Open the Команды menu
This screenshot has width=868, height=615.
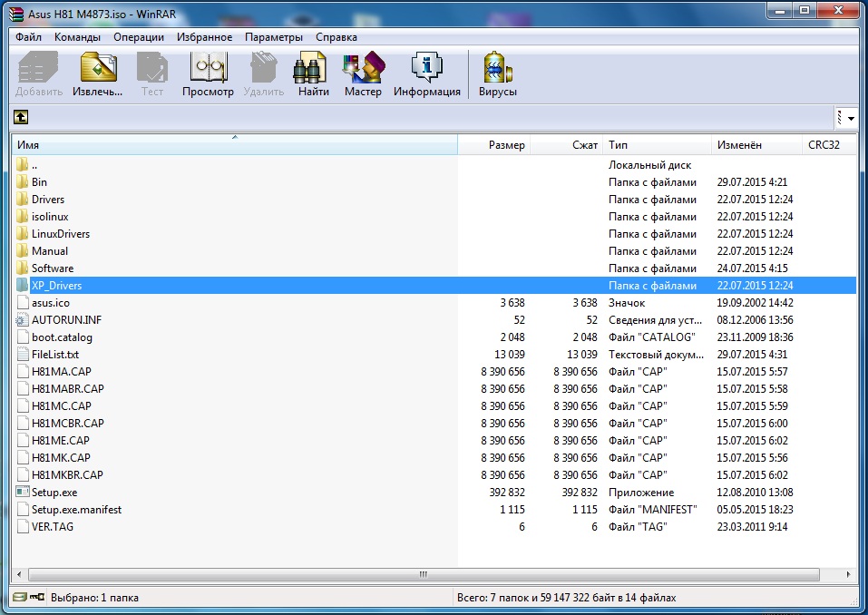click(77, 37)
